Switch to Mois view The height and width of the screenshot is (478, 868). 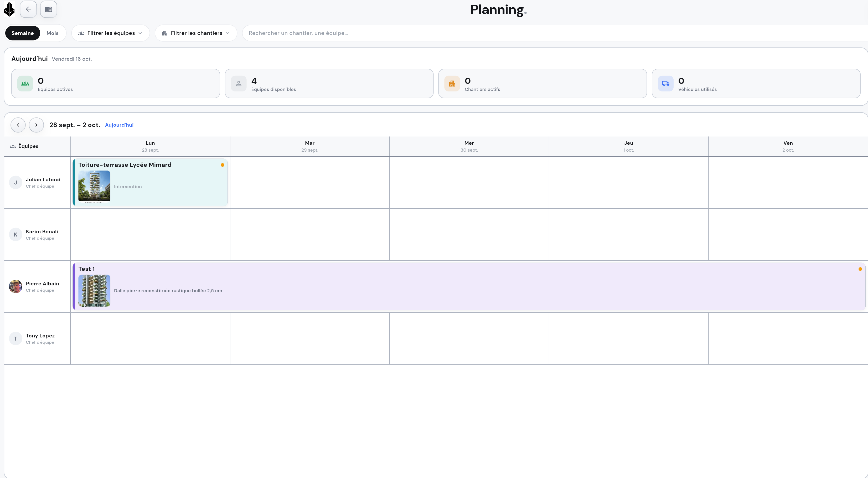53,33
